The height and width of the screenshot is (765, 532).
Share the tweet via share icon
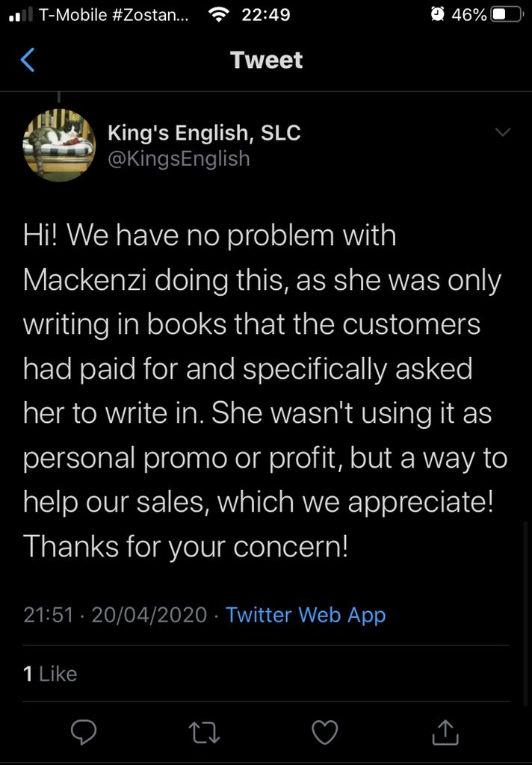(x=445, y=731)
